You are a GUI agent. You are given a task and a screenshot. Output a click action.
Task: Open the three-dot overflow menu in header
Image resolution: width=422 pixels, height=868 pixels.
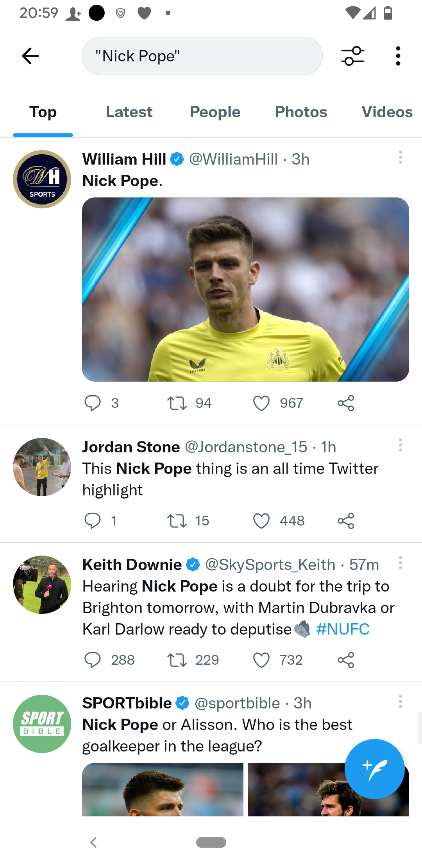click(398, 56)
